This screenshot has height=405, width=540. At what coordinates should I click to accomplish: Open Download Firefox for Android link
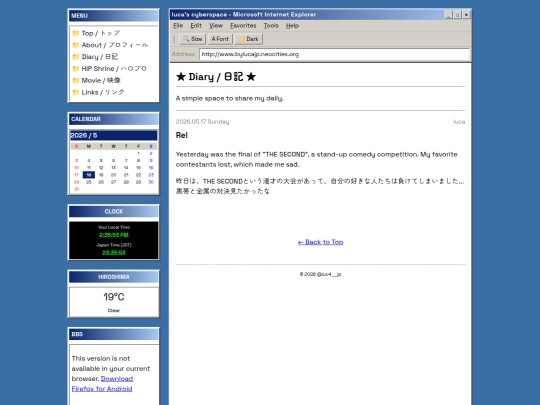[x=102, y=384]
